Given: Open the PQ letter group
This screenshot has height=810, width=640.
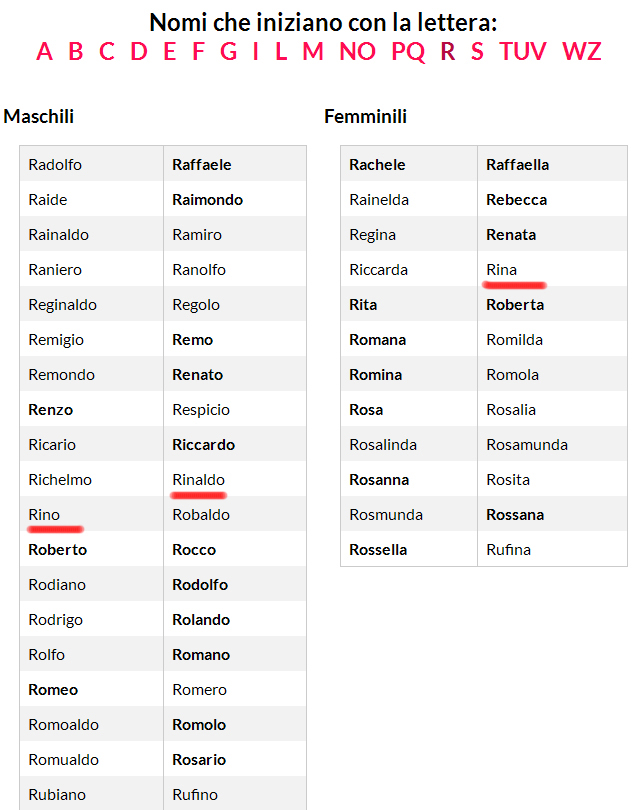Looking at the screenshot, I should click(x=408, y=51).
